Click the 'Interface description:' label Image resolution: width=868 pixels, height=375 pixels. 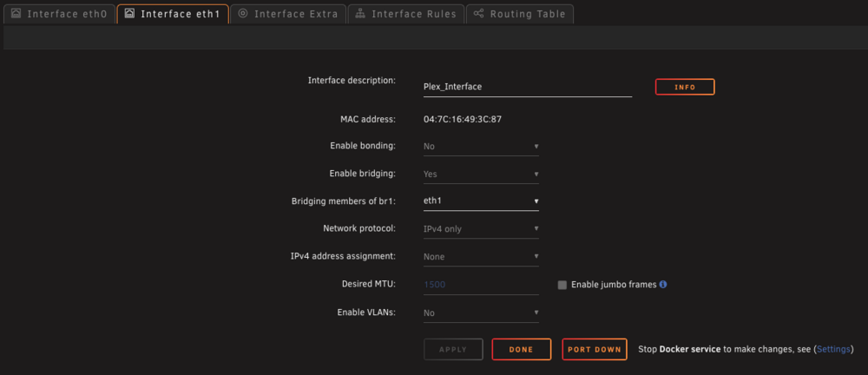pos(352,81)
